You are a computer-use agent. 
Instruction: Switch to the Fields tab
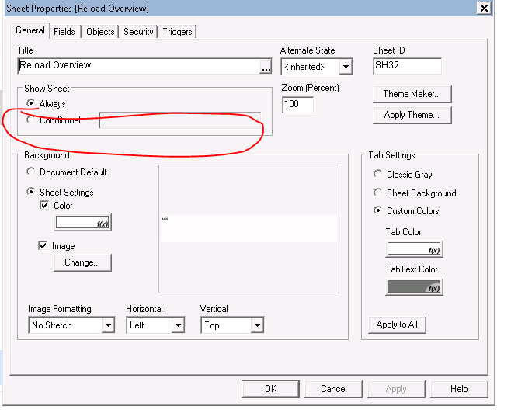point(64,32)
